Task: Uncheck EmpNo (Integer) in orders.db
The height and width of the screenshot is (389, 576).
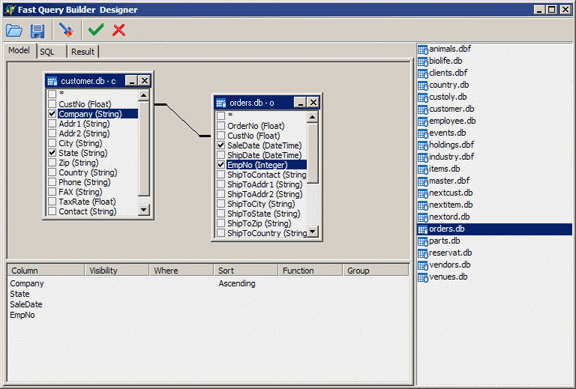Action: (221, 165)
